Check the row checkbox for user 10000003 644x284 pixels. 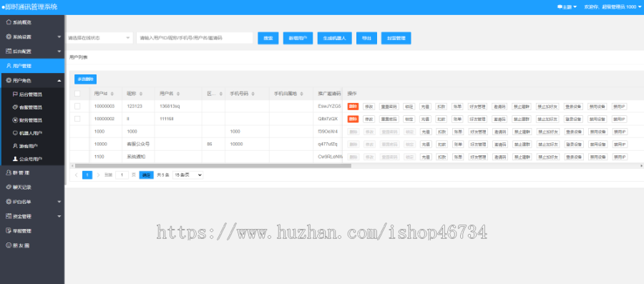(x=77, y=107)
